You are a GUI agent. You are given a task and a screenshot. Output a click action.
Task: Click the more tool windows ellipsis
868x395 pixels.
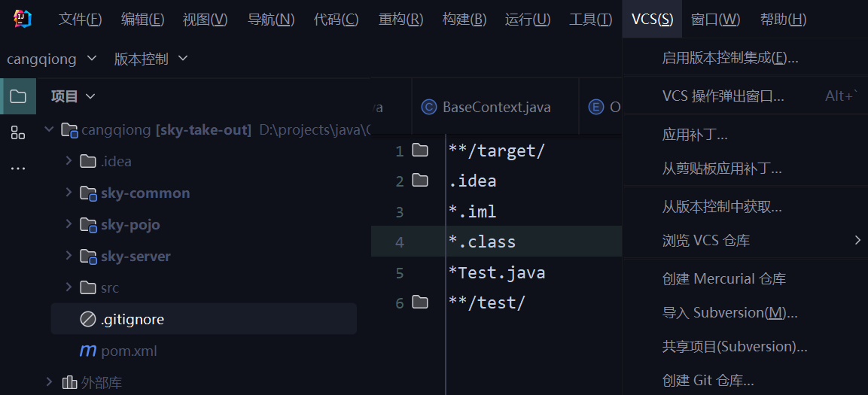click(18, 169)
